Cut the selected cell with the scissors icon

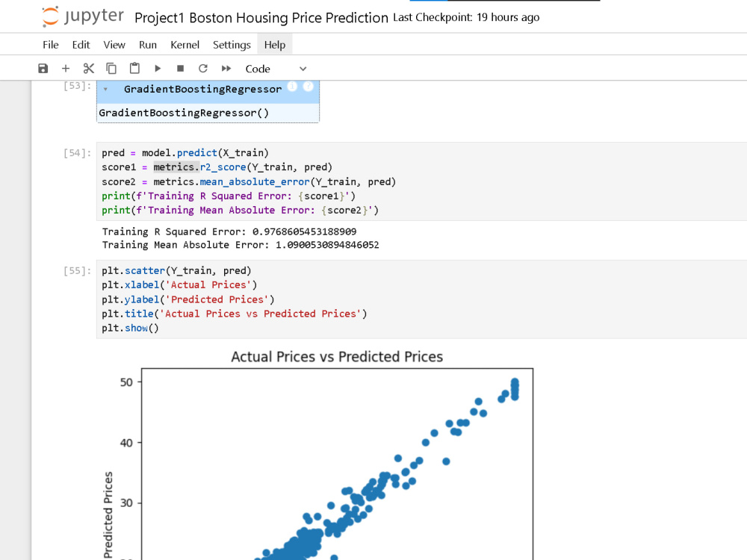point(89,69)
